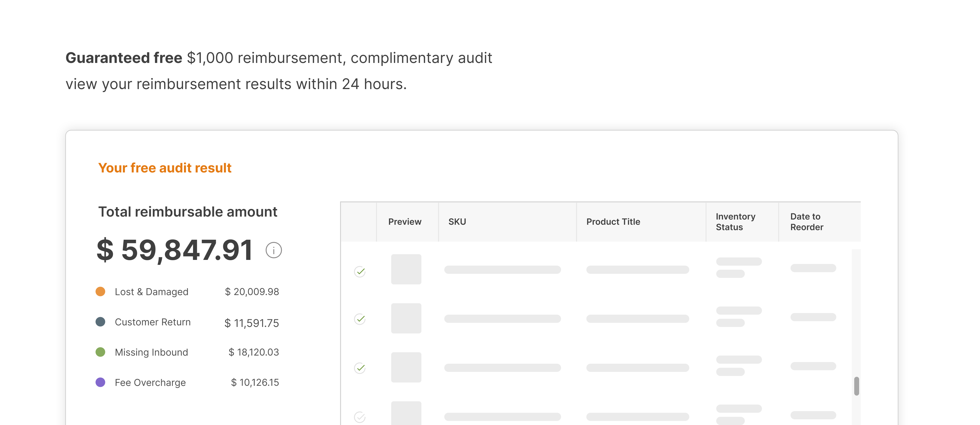Toggle the fourth row checkmark at bottom

360,417
